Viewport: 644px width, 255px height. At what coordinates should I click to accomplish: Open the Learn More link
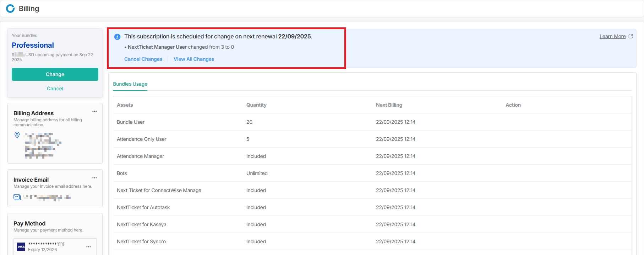click(x=612, y=36)
